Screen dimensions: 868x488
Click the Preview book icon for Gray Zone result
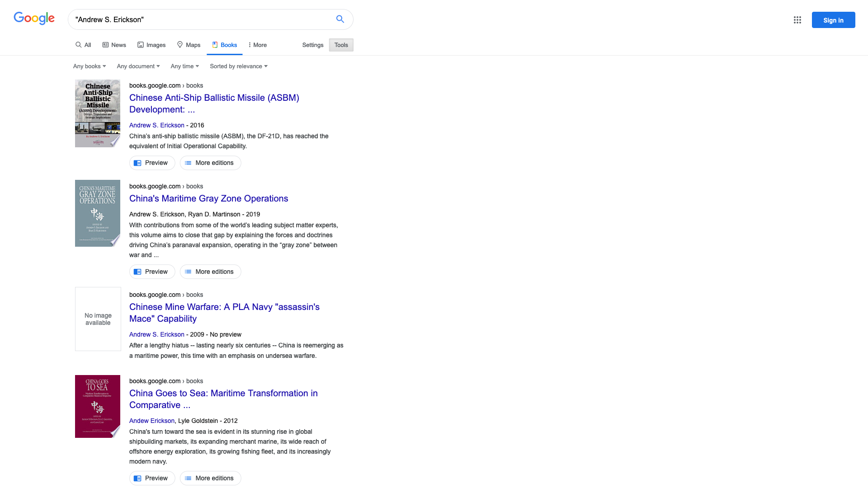(137, 272)
